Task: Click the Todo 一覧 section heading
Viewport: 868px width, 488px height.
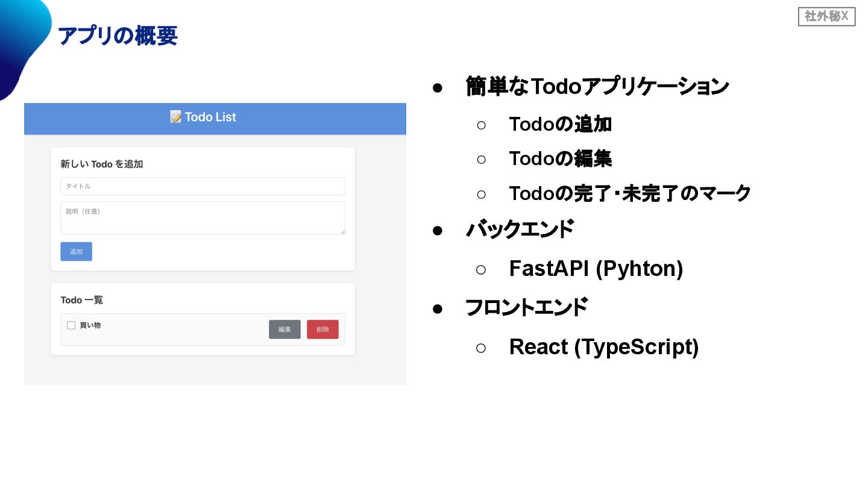Action: coord(82,300)
